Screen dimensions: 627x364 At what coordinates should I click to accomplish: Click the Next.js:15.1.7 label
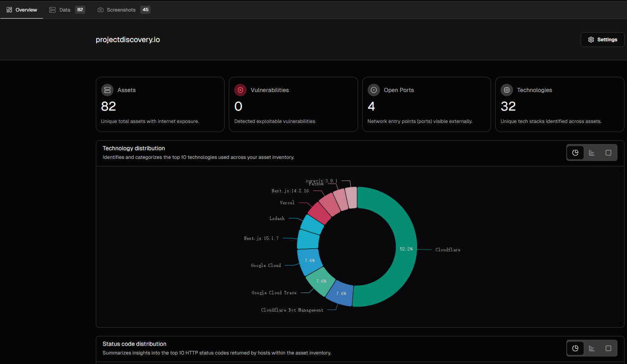click(x=261, y=238)
